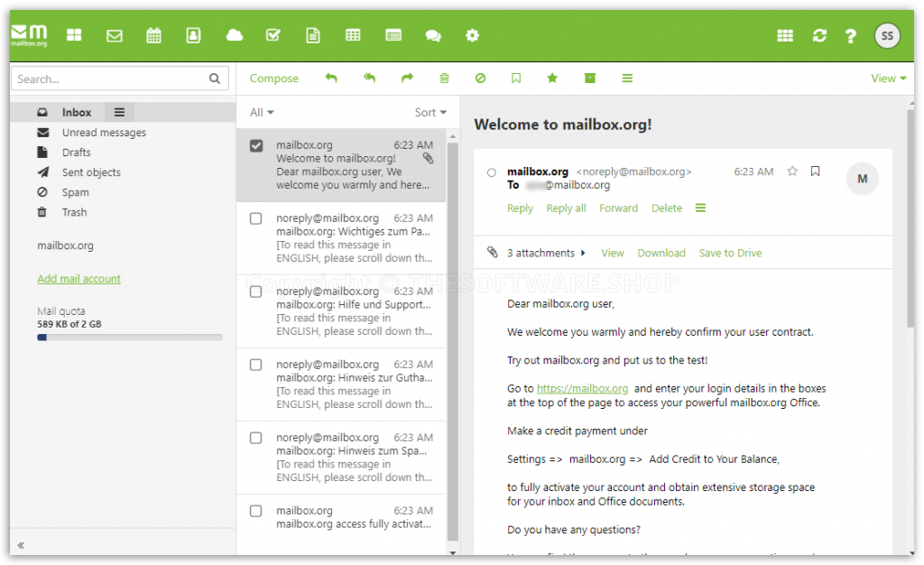Viewport: 924px width, 565px height.
Task: Open the SS user account avatar
Action: 887,36
